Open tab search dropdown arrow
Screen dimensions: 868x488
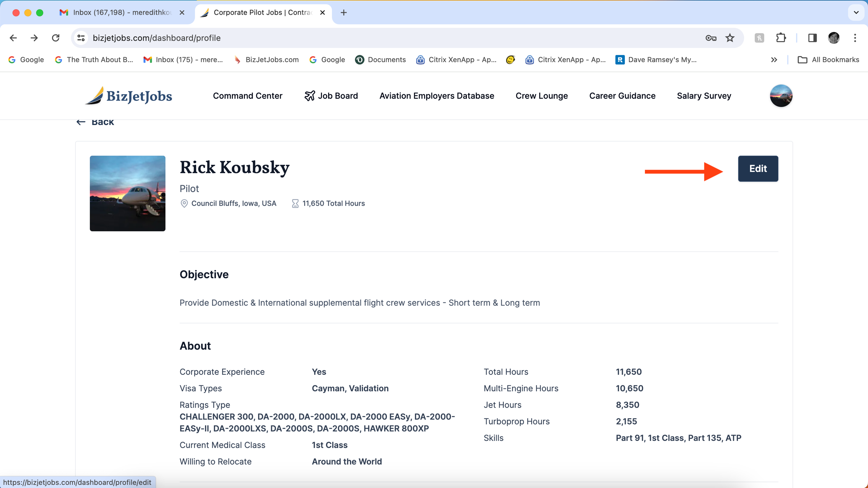[856, 12]
